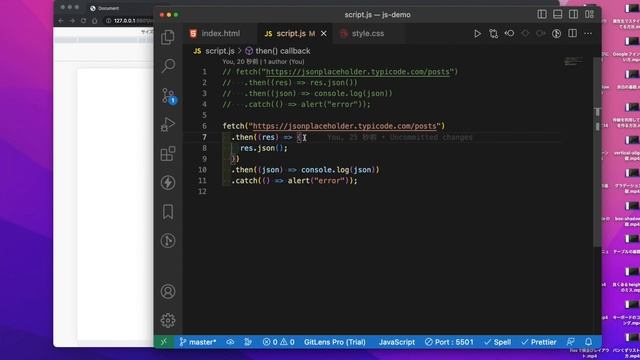Screen dimensions: 640x360
Task: Open the Extensions view
Action: click(x=168, y=154)
